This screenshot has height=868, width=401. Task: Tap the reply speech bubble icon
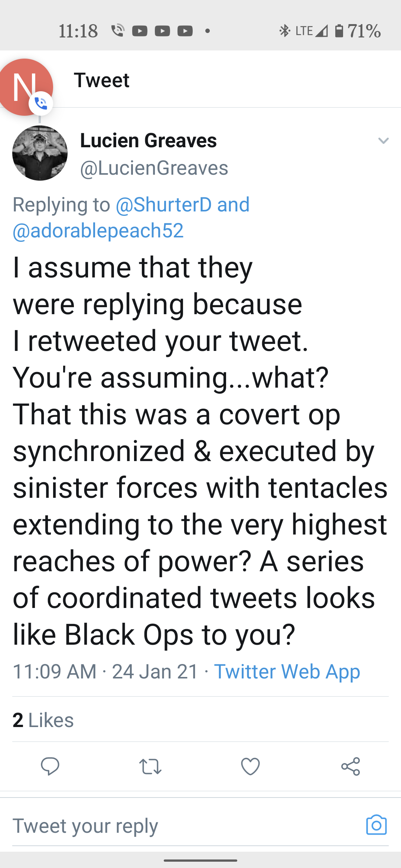pos(50,766)
